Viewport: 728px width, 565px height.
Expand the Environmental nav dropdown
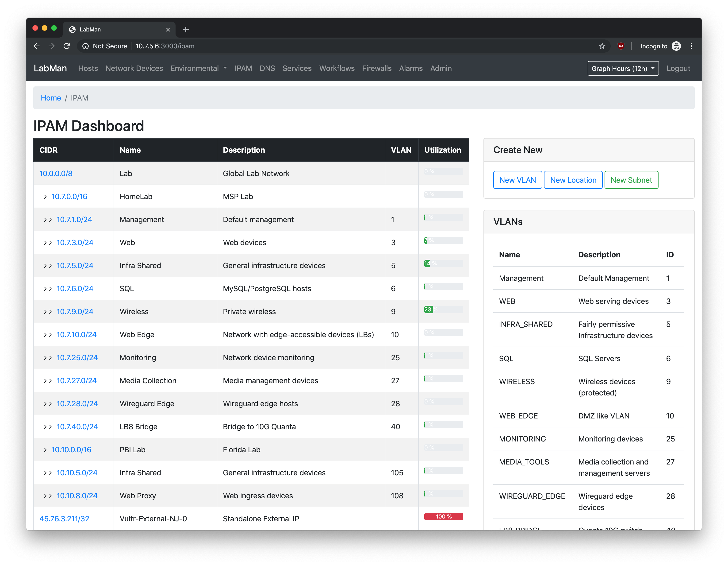[x=199, y=68]
